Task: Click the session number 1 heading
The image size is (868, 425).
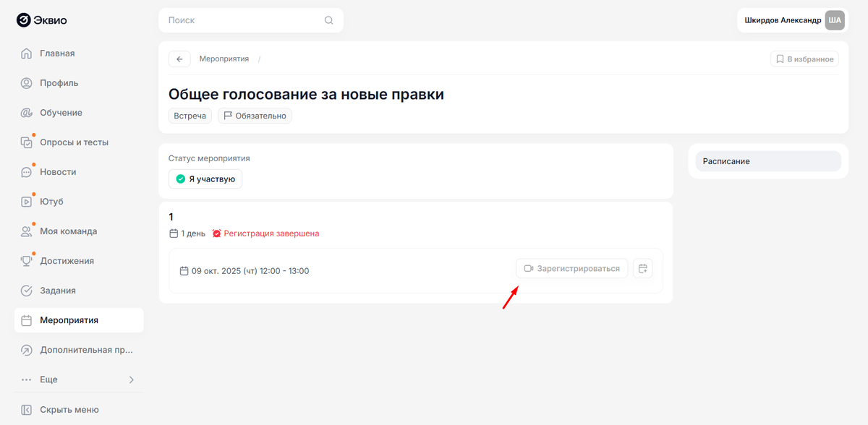Action: click(x=171, y=217)
